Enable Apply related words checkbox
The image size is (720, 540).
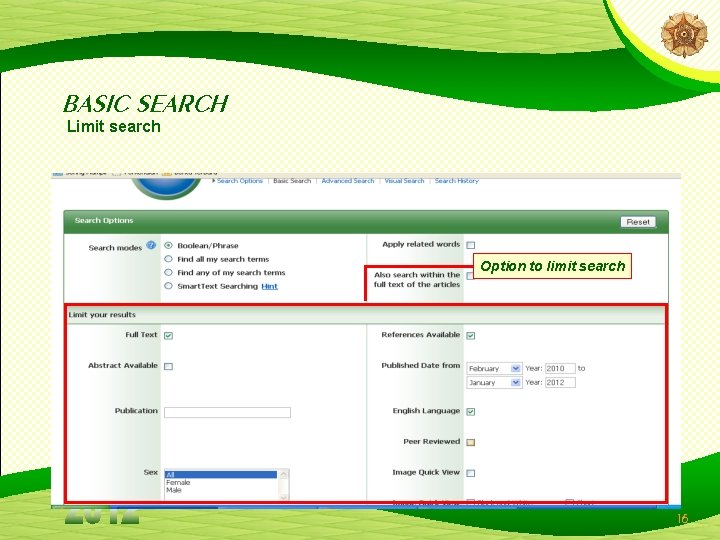471,245
